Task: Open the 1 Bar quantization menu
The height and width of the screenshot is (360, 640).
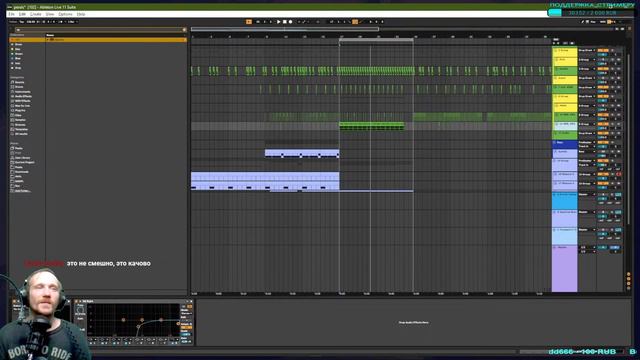Action: pos(73,22)
